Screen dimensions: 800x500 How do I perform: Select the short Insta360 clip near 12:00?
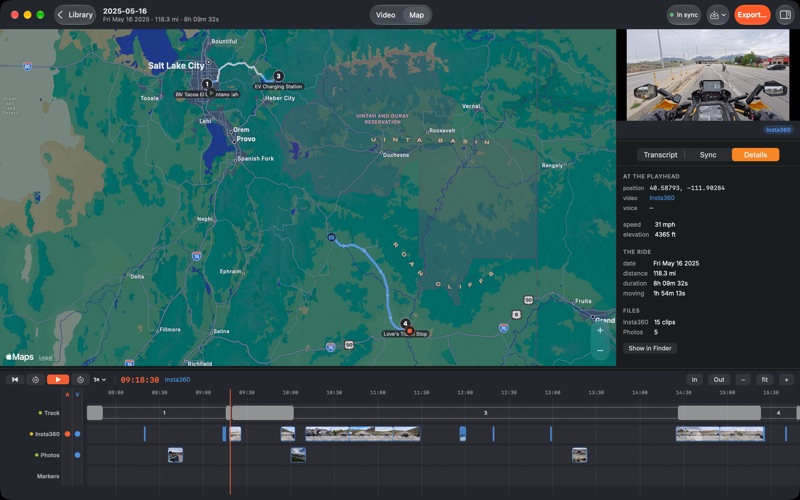463,434
